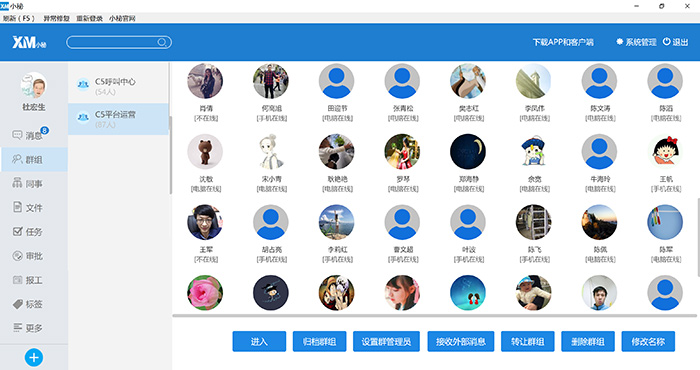Viewport: 700px width, 370px height.
Task: Select member 宋小青 avatar
Action: [x=271, y=152]
